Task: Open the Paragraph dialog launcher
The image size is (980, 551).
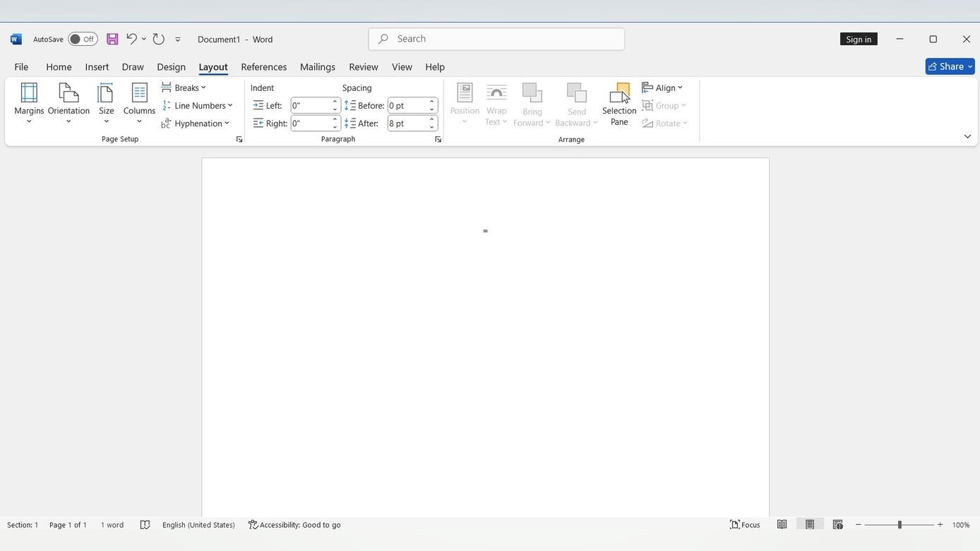Action: click(x=438, y=140)
